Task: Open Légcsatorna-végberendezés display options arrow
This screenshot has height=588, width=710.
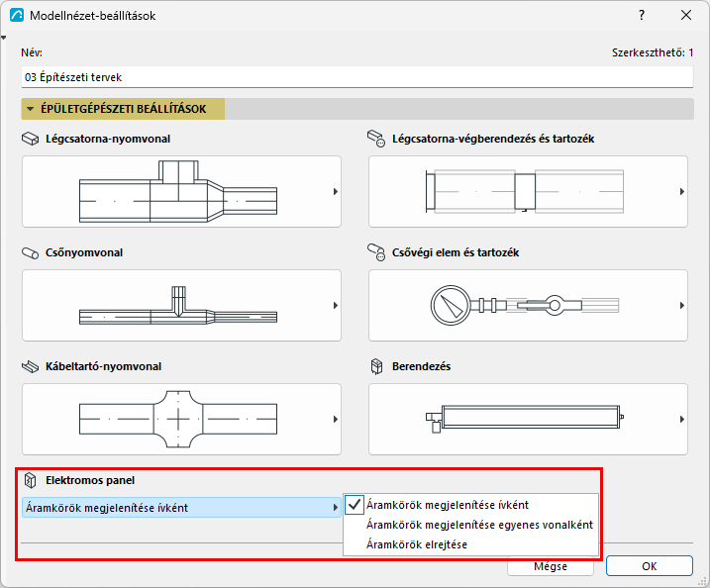Action: [682, 191]
